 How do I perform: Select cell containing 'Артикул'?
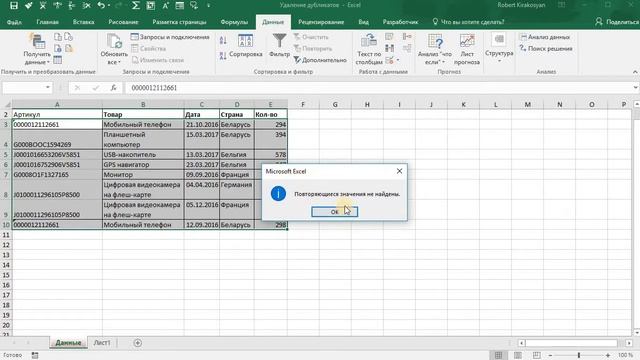click(x=57, y=115)
